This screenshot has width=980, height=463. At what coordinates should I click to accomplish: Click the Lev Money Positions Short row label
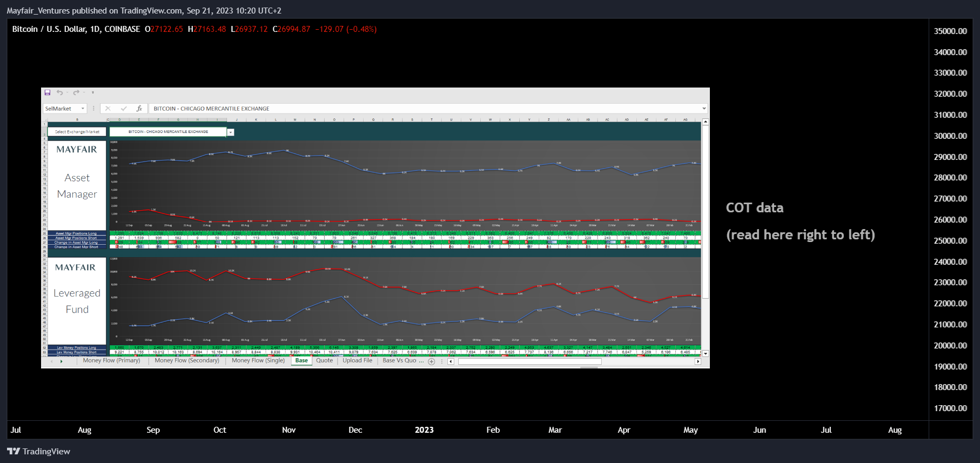pyautogui.click(x=76, y=352)
